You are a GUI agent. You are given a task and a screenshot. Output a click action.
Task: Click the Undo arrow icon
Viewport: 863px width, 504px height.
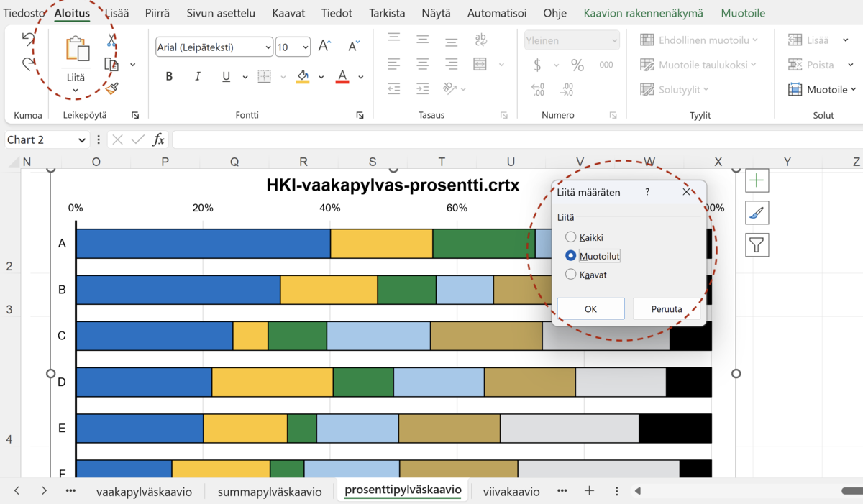pyautogui.click(x=28, y=39)
